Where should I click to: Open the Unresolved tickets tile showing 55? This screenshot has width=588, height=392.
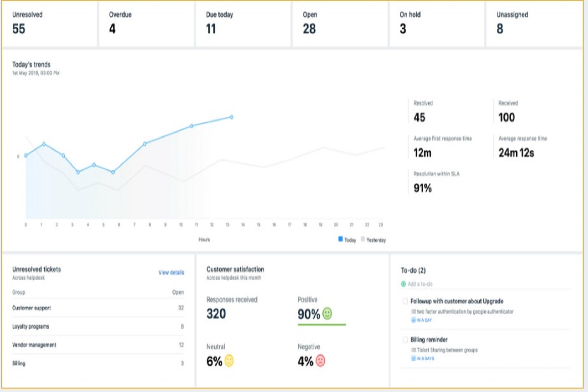49,24
